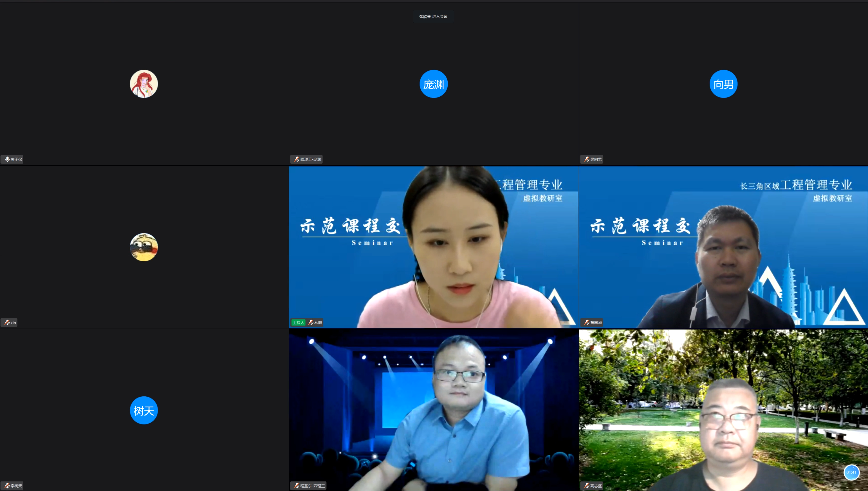This screenshot has height=491, width=868.
Task: Click the 张欣莹 进入会议 notification toast
Action: [433, 17]
